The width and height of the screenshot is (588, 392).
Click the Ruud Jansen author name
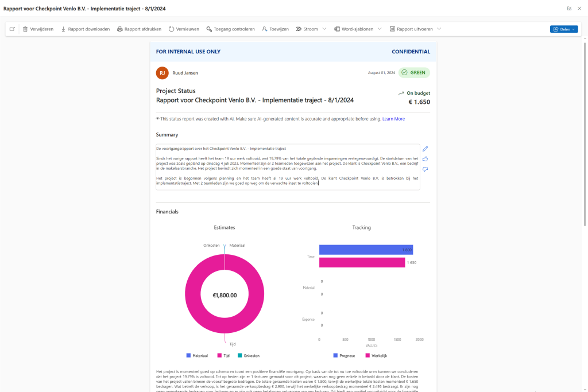point(185,73)
